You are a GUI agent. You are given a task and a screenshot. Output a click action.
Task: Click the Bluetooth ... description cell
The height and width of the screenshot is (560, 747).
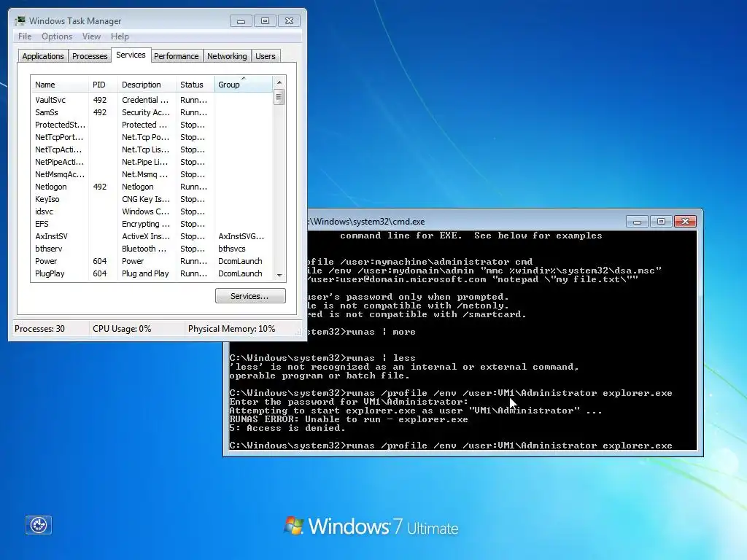click(144, 249)
